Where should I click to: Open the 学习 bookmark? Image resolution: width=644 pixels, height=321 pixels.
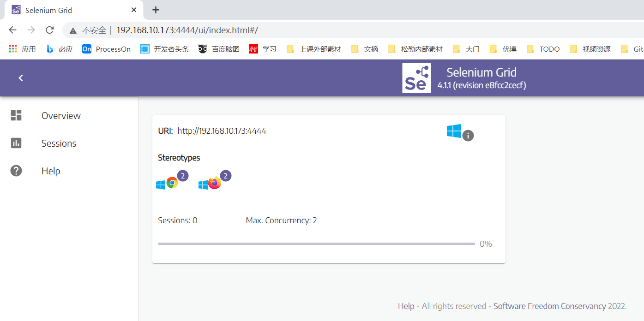(263, 49)
